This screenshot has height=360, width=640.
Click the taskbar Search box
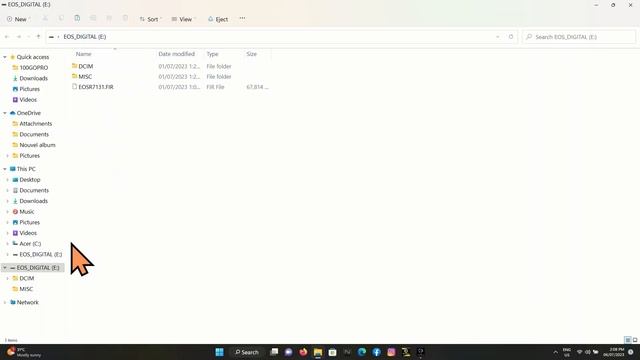247,352
